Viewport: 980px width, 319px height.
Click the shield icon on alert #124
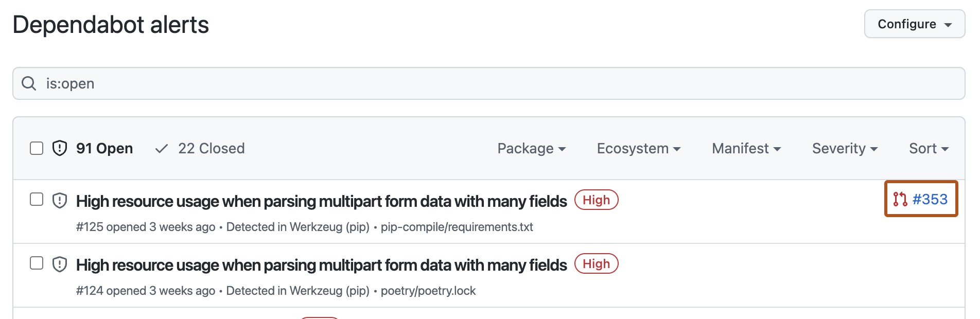[60, 264]
